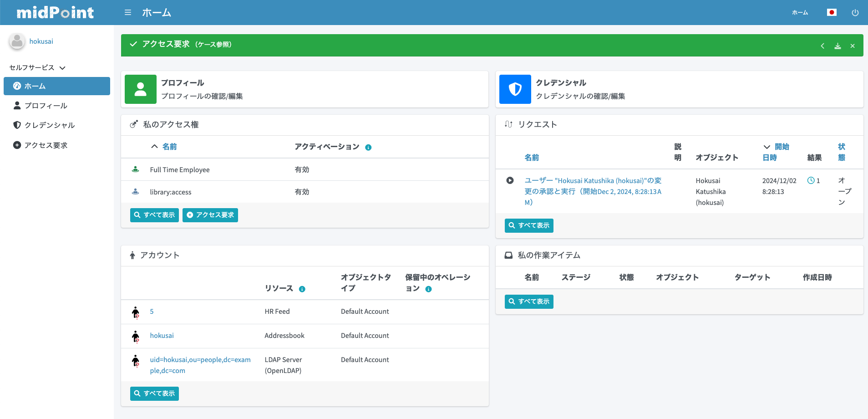Open the ケース参照 link in the notification
This screenshot has width=868, height=419.
213,45
